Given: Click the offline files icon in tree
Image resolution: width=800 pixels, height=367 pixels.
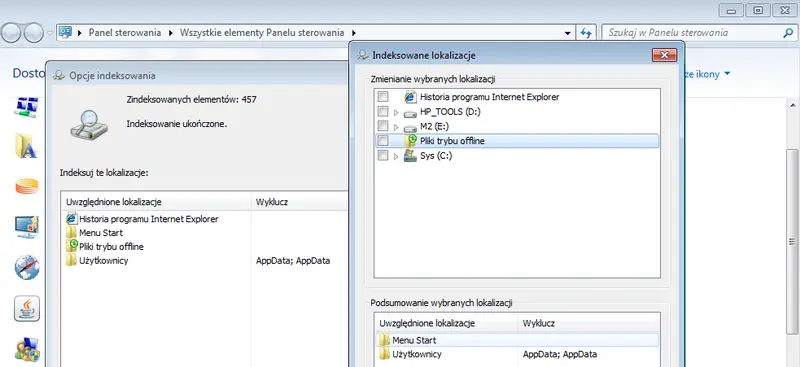Looking at the screenshot, I should [x=410, y=140].
